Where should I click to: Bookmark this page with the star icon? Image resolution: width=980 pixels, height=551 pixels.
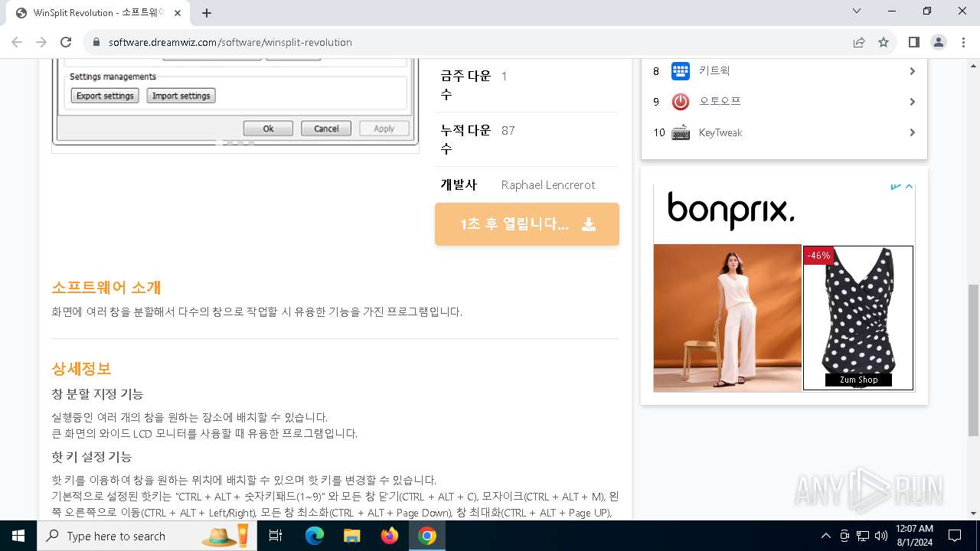point(884,42)
